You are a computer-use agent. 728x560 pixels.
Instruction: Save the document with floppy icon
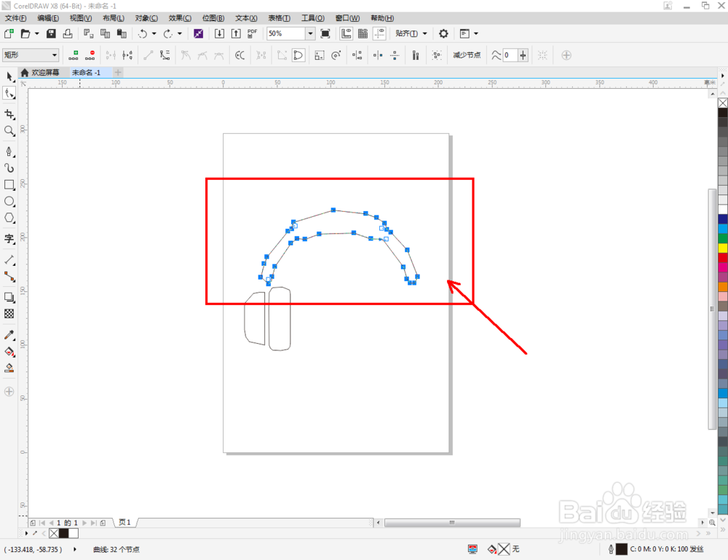click(51, 33)
